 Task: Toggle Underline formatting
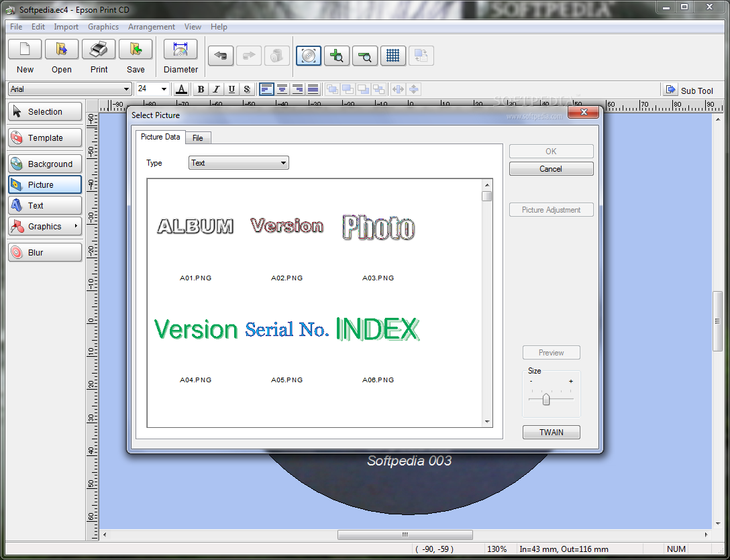231,89
